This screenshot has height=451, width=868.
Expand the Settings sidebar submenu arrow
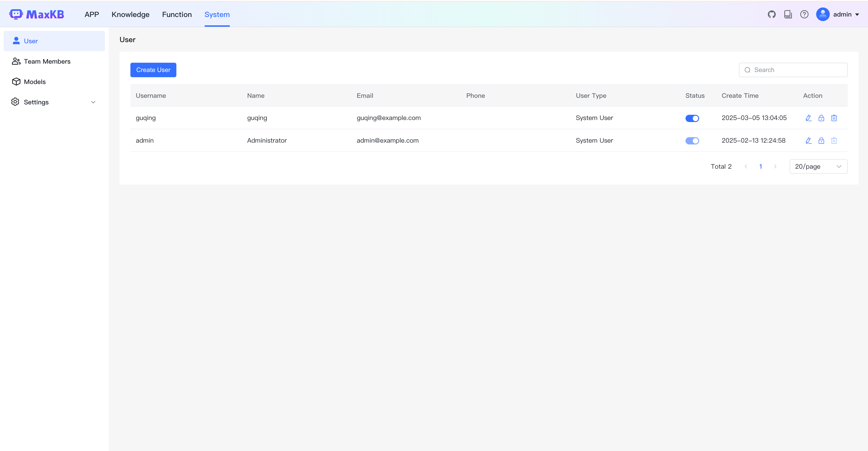(93, 102)
